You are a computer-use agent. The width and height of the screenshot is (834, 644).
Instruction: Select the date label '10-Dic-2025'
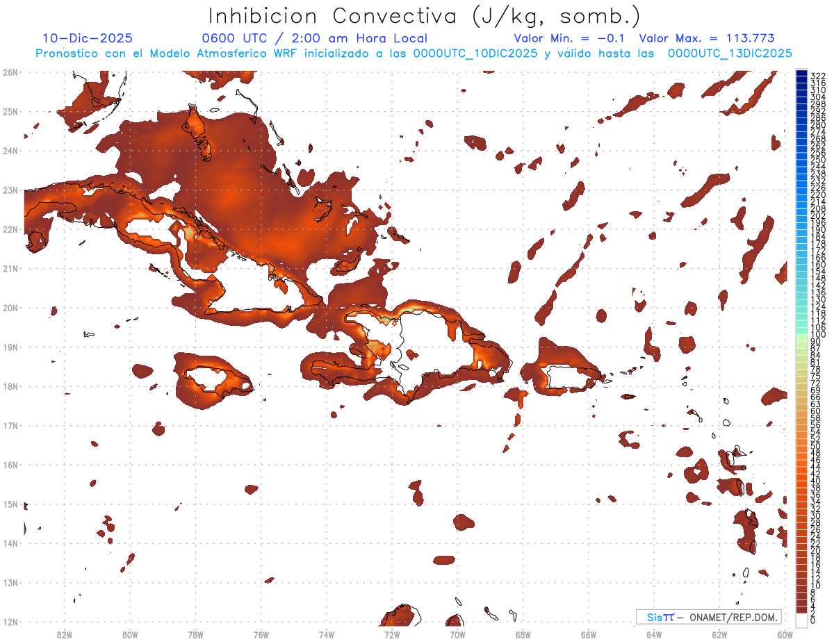88,39
